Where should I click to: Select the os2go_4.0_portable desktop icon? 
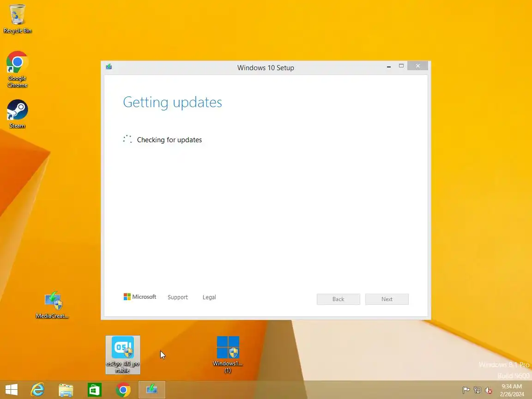[123, 355]
